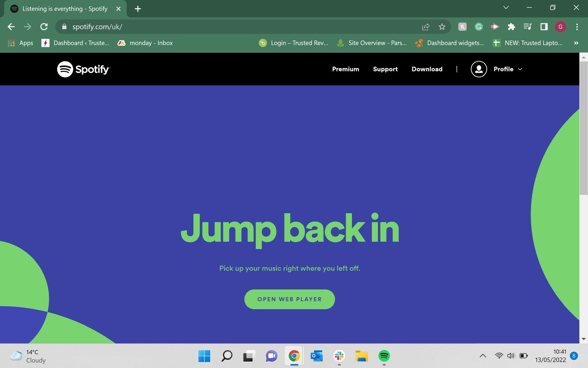Open the Windows Start button
Screen dimensions: 588x368
coord(204,356)
